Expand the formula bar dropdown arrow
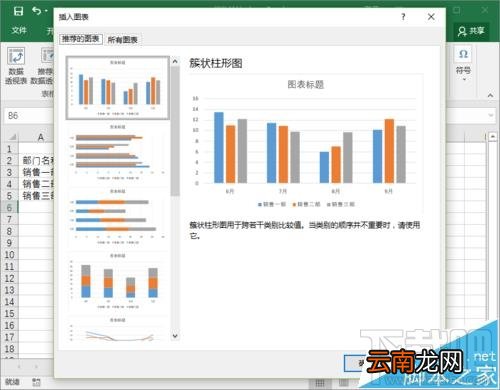The height and width of the screenshot is (390, 500). (x=491, y=115)
